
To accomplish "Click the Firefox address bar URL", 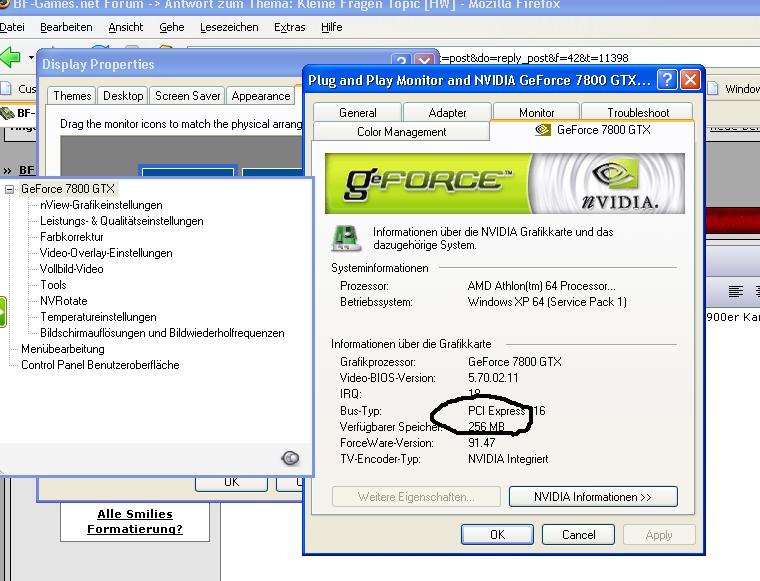I will click(533, 58).
